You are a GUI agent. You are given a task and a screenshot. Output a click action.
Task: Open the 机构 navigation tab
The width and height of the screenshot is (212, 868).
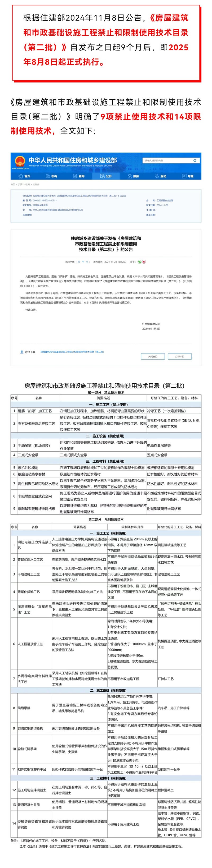pyautogui.click(x=52, y=176)
